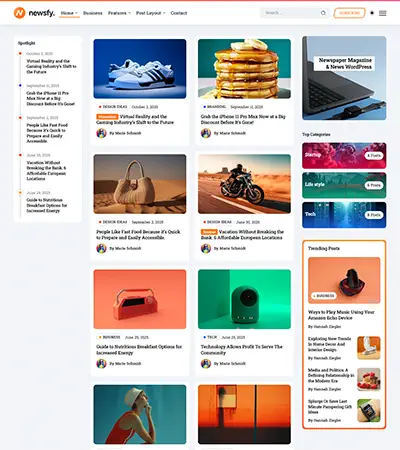Toggle dark mode with the sun icon
Viewport: 400px width, 450px height.
pos(372,13)
